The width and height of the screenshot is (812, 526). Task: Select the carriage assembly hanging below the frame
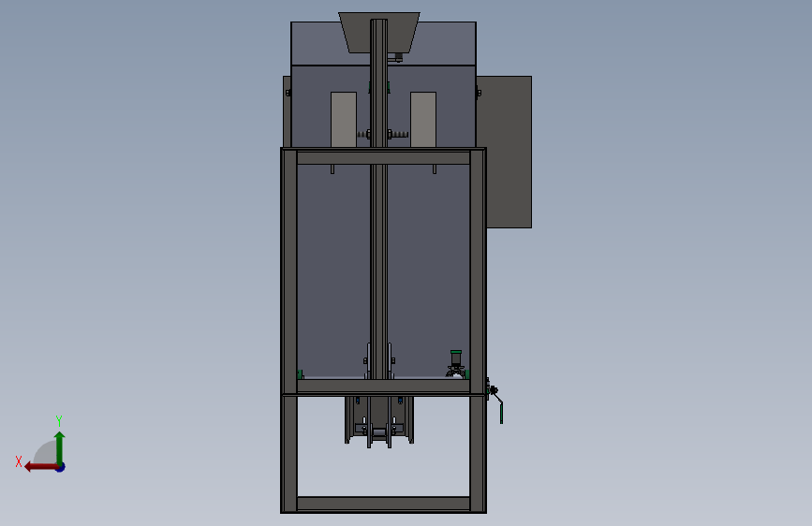[379, 420]
